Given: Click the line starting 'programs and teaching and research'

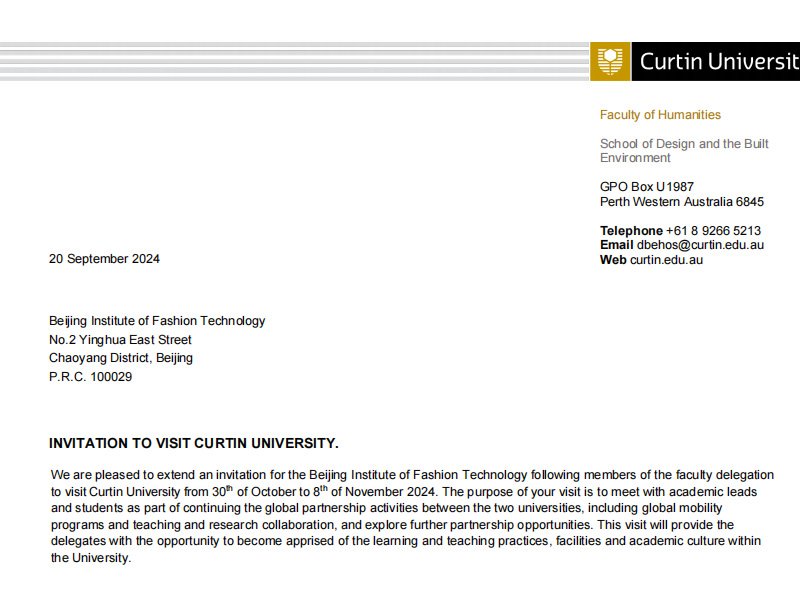Looking at the screenshot, I should tap(392, 524).
